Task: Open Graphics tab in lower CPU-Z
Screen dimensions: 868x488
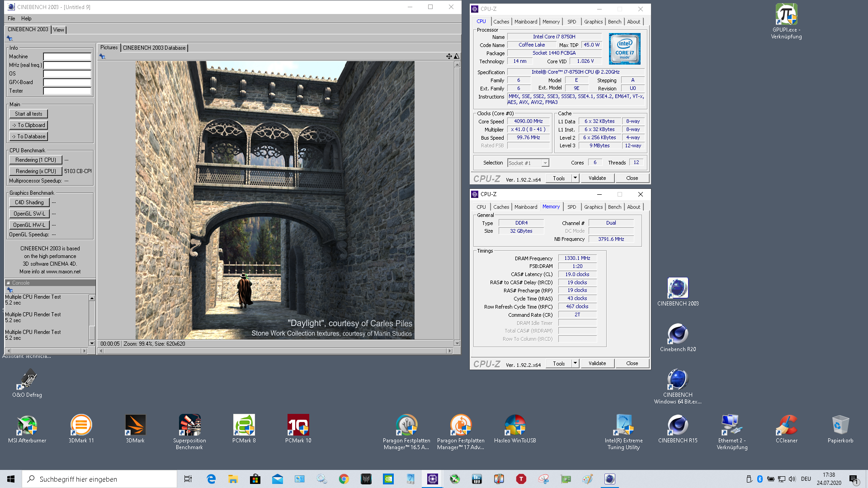Action: coord(593,207)
